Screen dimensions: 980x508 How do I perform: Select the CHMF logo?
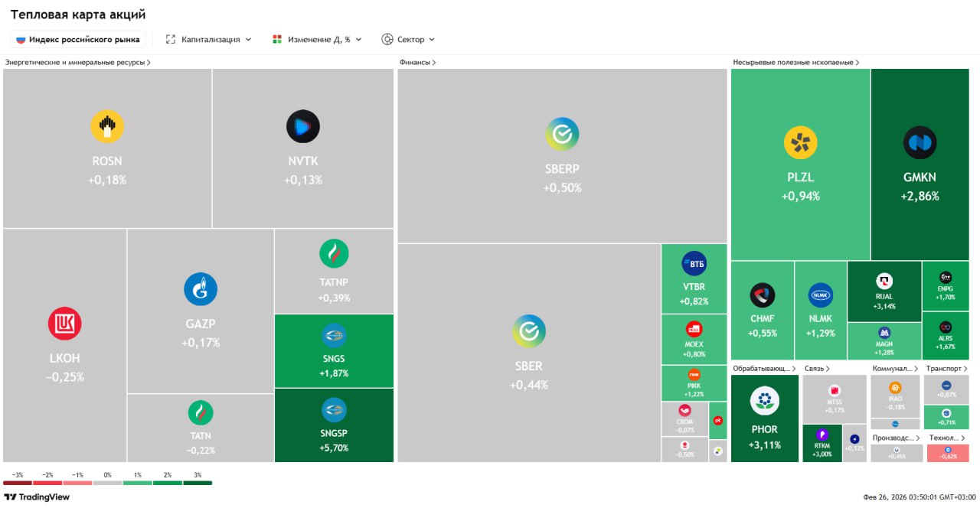[763, 295]
